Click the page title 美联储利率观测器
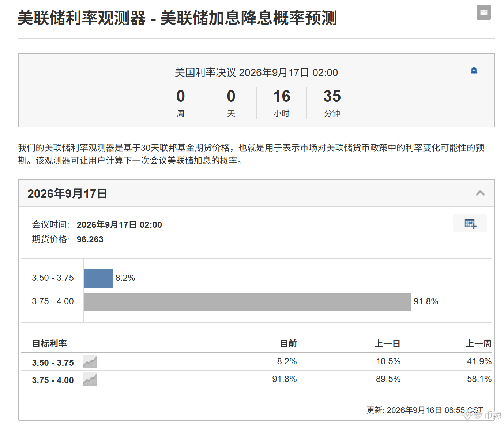This screenshot has height=424, width=504. pos(82,18)
